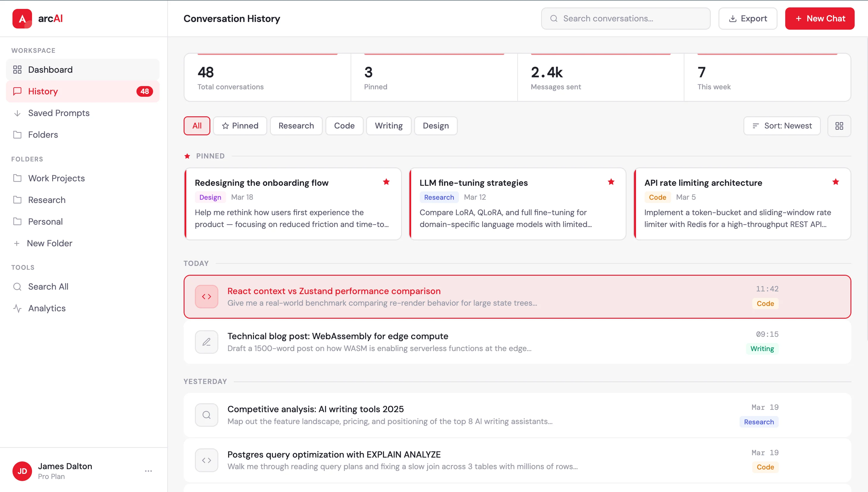Start a New Chat

pos(819,19)
